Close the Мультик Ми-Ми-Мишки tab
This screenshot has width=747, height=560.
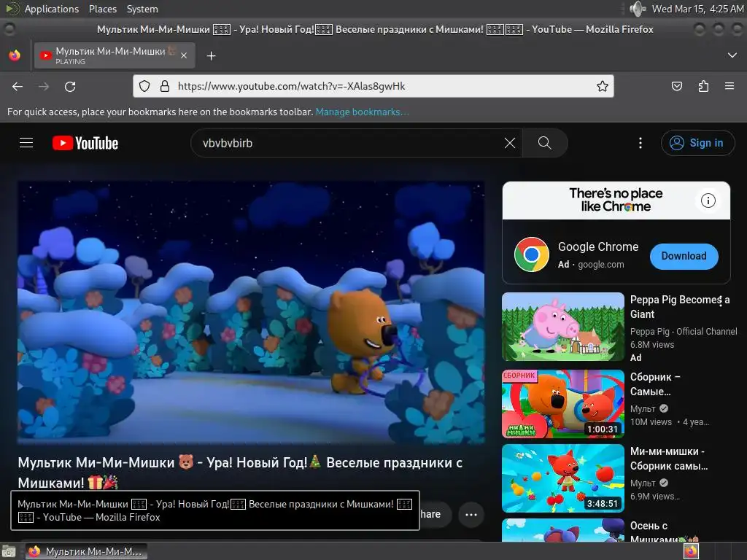(x=184, y=55)
